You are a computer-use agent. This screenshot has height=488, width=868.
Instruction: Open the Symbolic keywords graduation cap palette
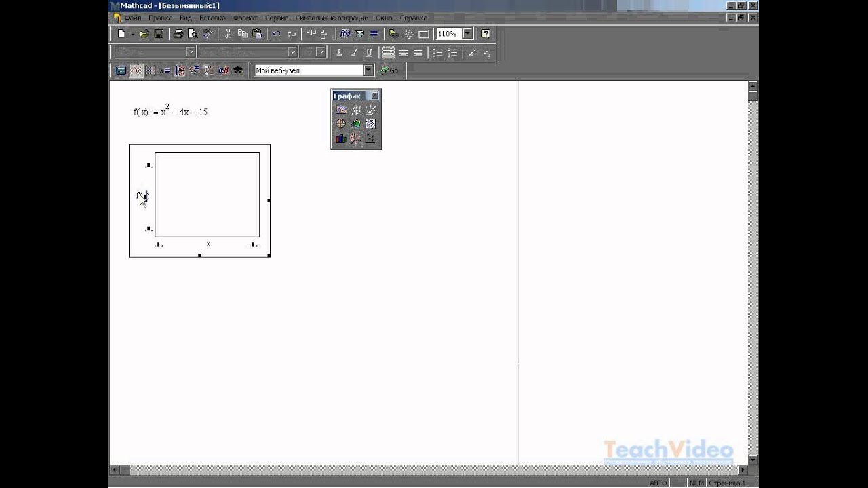[x=238, y=70]
